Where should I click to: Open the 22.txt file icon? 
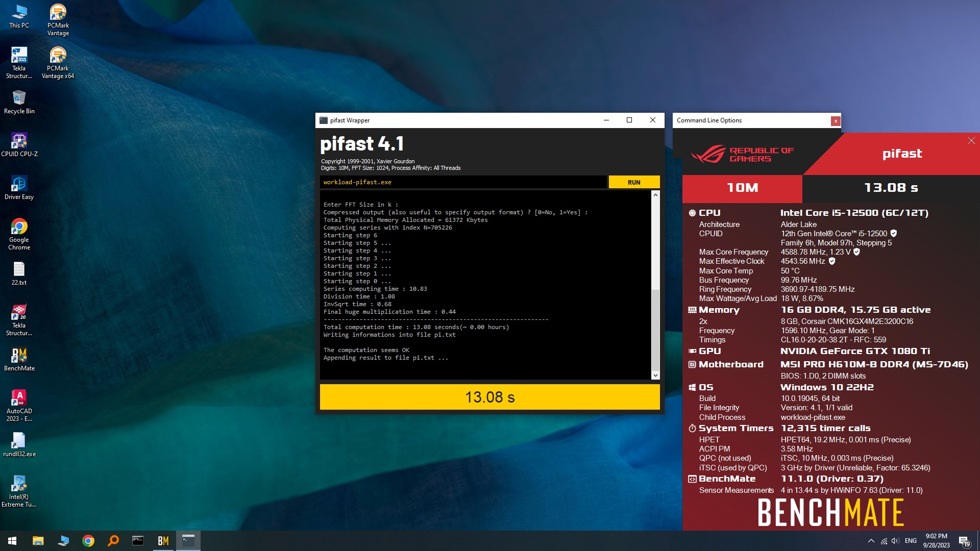click(19, 273)
